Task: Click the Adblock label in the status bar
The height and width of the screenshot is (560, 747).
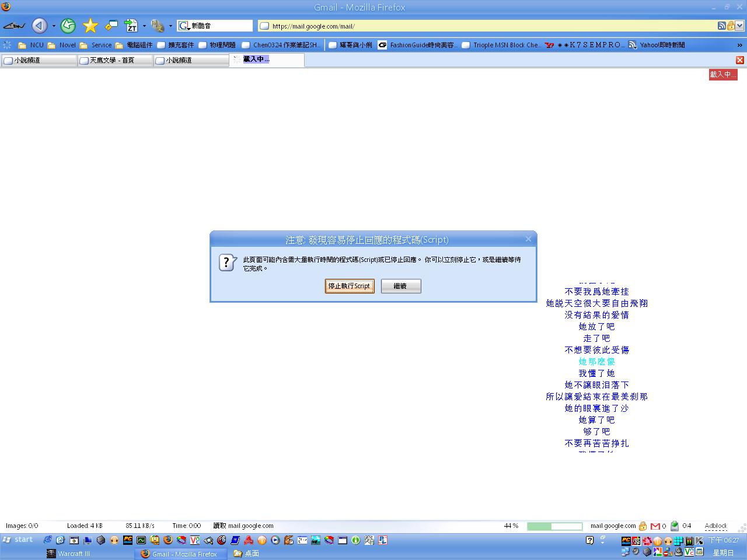Action: [716, 526]
